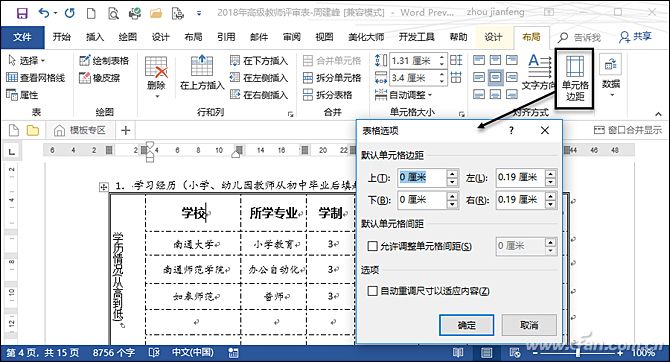Select align bottom right cell alignment
The width and height of the screenshot is (670, 362).
tap(511, 94)
